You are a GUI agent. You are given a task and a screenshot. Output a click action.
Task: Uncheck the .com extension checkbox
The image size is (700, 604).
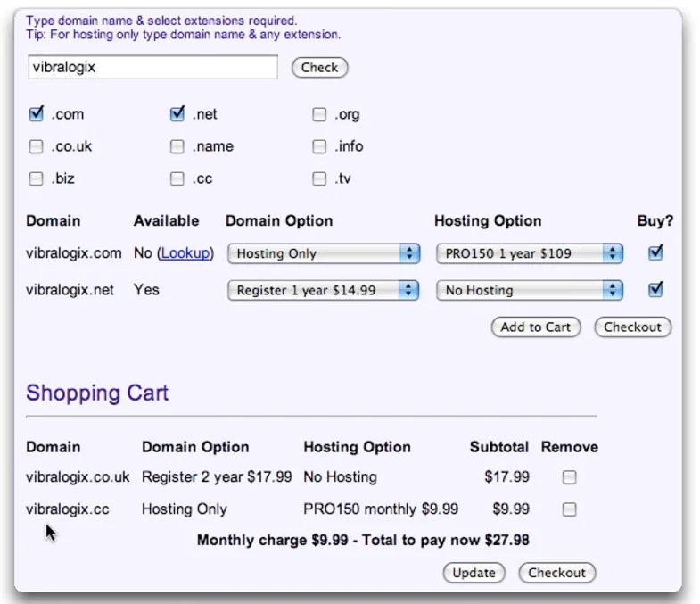click(37, 114)
